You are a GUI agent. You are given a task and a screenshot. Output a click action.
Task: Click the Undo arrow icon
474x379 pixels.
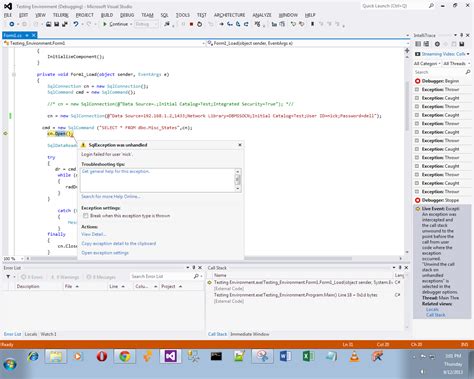click(x=76, y=24)
